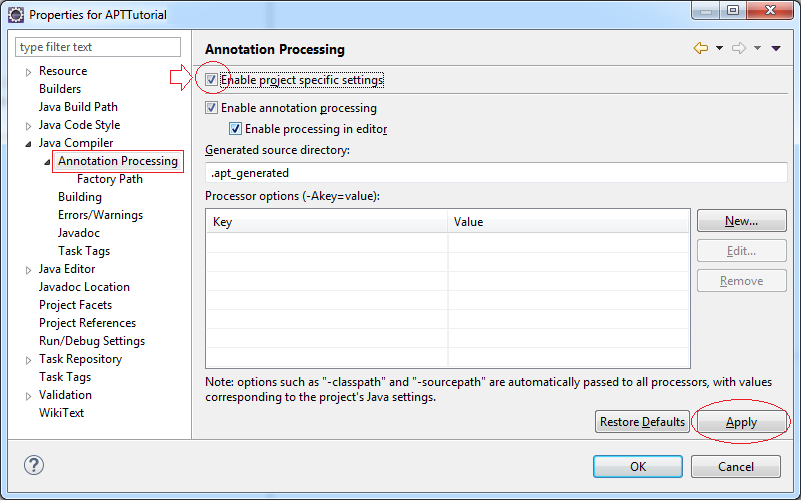Click the New... processor option button
The width and height of the screenshot is (801, 500).
(x=742, y=221)
